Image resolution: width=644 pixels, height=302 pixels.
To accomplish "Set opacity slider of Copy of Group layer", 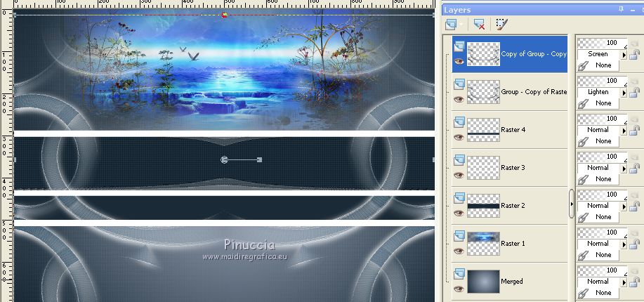I will pos(603,43).
